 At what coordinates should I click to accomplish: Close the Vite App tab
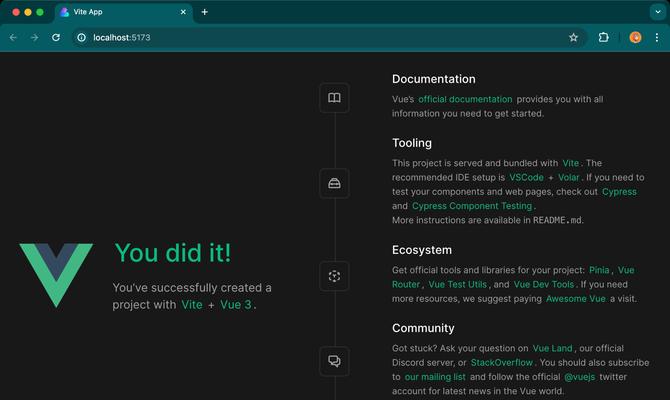pos(183,12)
